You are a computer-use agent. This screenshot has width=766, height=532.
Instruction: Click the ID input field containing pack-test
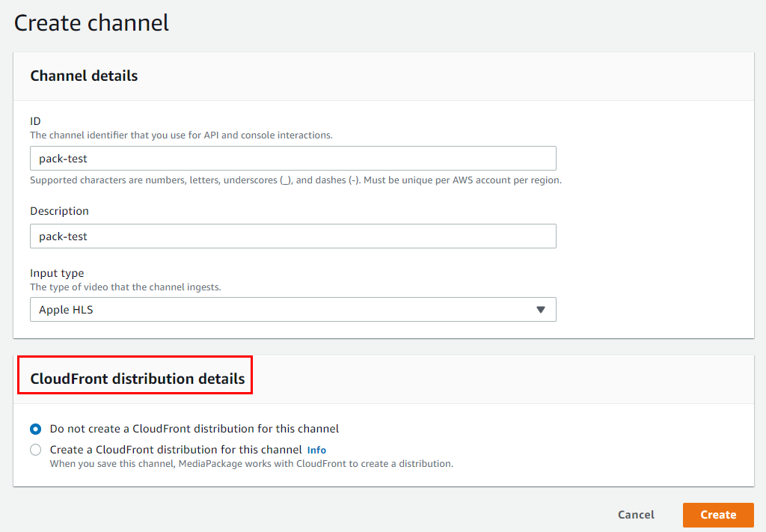click(x=293, y=159)
